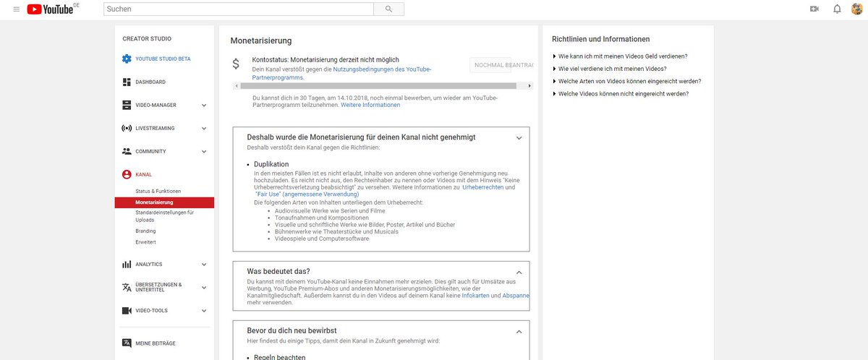Click the Livestreaming broadcast icon
The height and width of the screenshot is (360, 868).
click(x=127, y=128)
